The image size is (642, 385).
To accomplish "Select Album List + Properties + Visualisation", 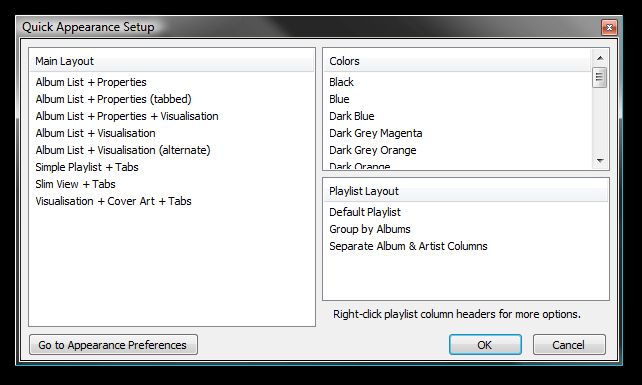I will click(127, 116).
